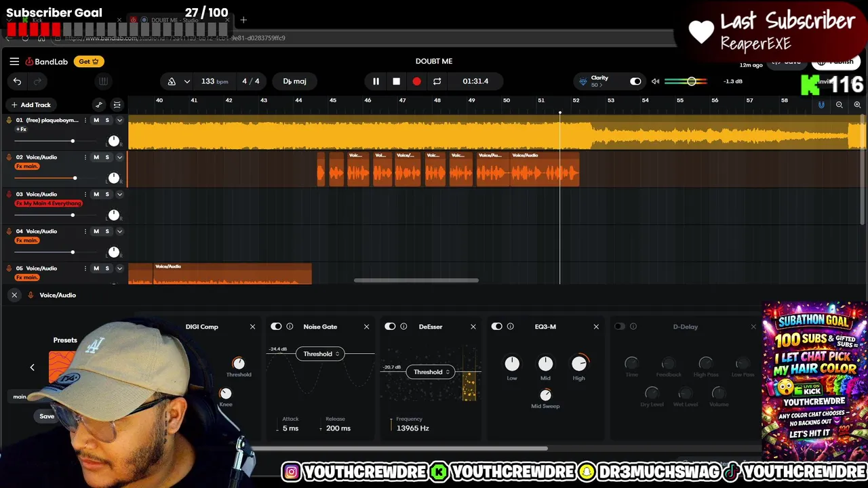Viewport: 868px width, 488px height.
Task: Toggle the Noise Gate effect off
Action: pyautogui.click(x=276, y=327)
